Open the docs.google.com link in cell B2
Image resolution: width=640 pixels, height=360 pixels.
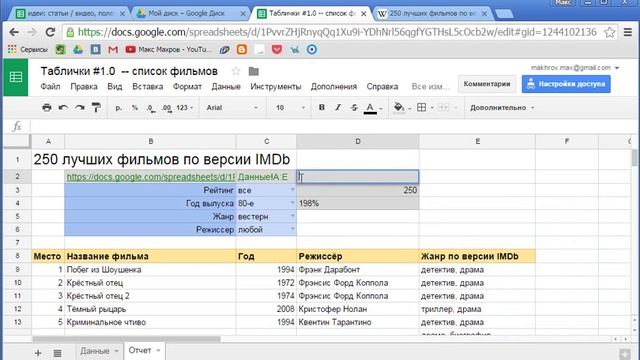[x=151, y=177]
